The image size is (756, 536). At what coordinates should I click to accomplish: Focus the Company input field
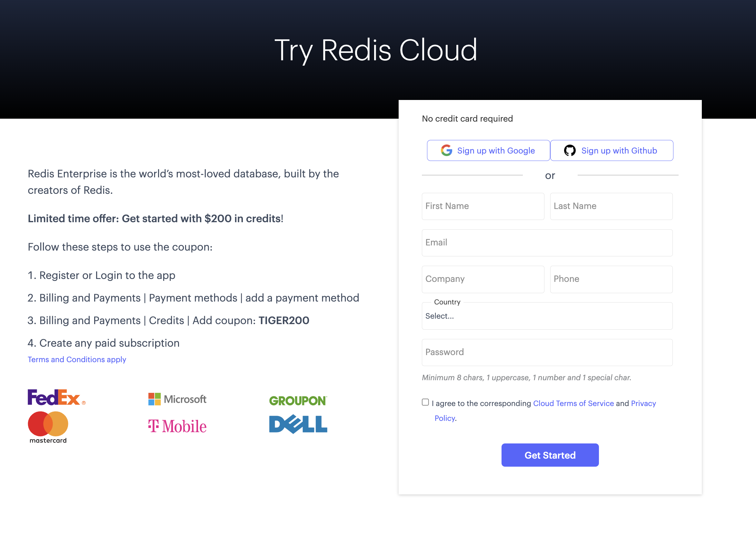pyautogui.click(x=483, y=279)
